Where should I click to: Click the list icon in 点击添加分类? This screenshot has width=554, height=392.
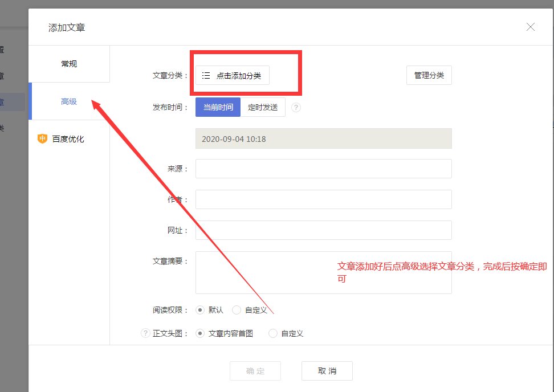point(206,75)
